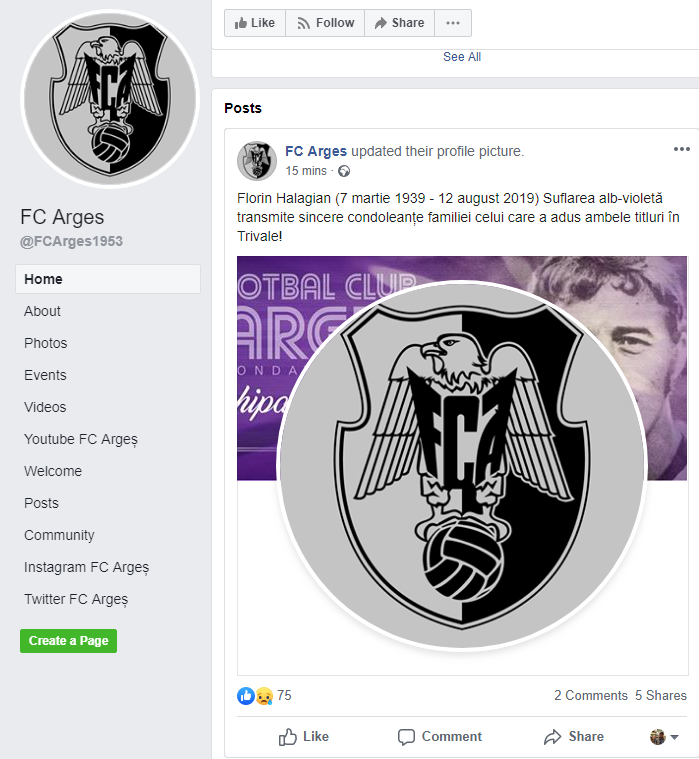This screenshot has width=699, height=759.
Task: Share the FC Arges page
Action: tap(397, 23)
